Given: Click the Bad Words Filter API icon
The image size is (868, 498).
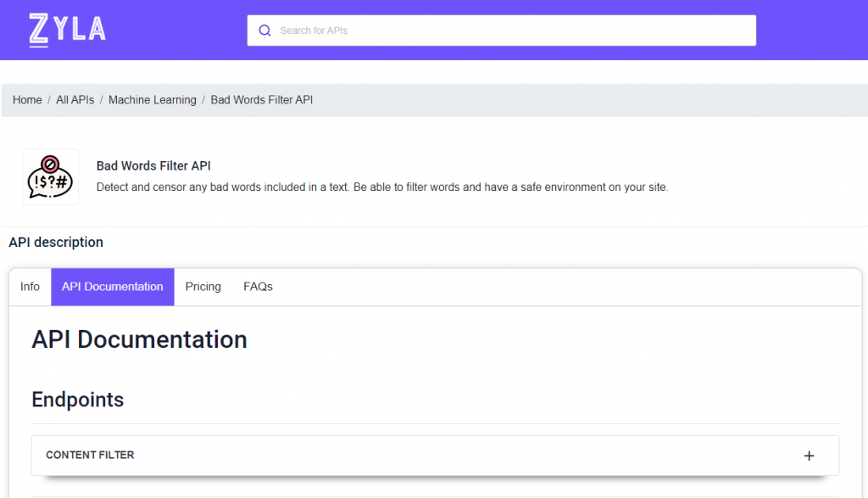Looking at the screenshot, I should (x=50, y=177).
